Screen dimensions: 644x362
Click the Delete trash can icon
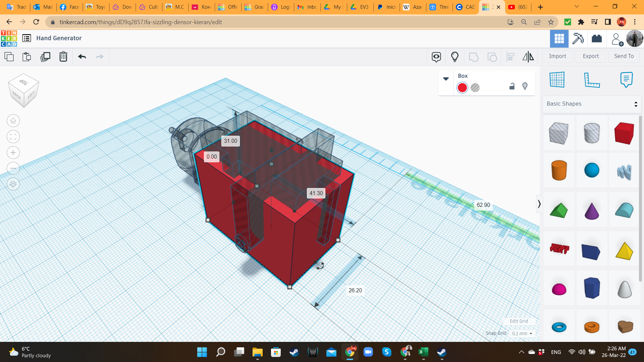[x=63, y=57]
